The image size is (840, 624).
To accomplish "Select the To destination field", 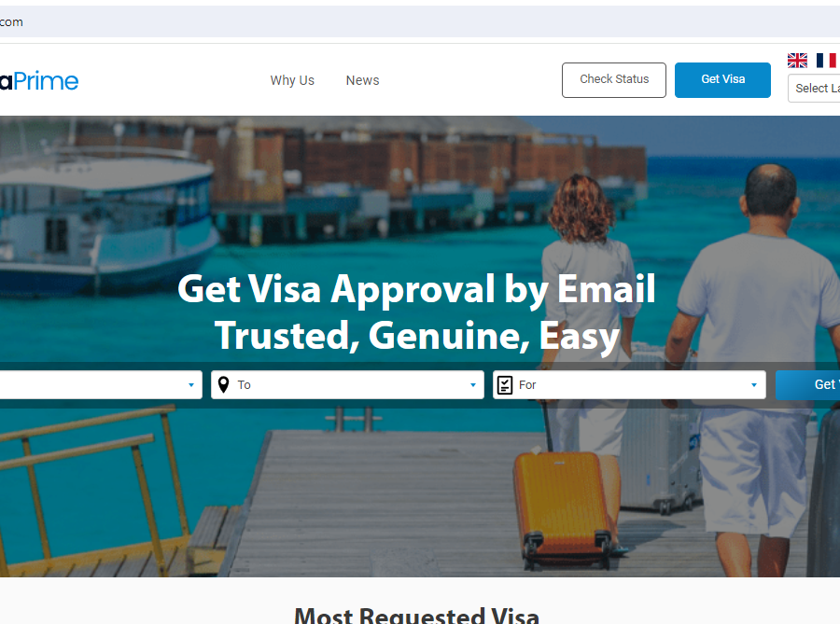I will 348,385.
